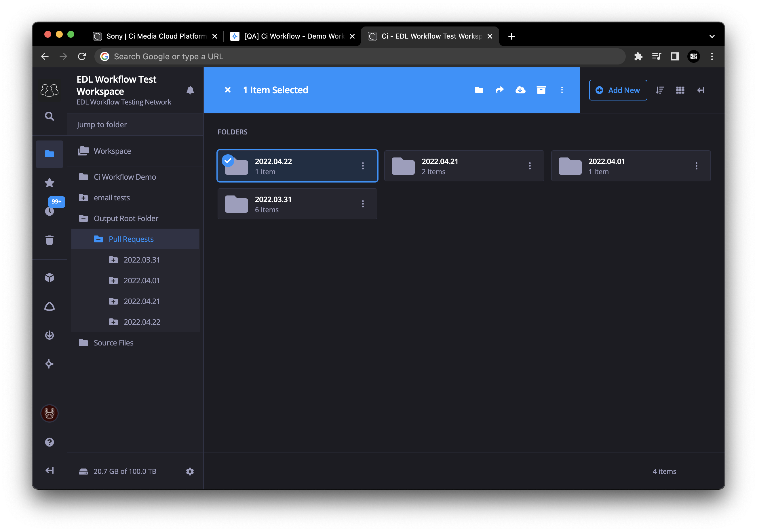Open workspace settings gear near storage
This screenshot has width=757, height=532.
[x=190, y=471]
